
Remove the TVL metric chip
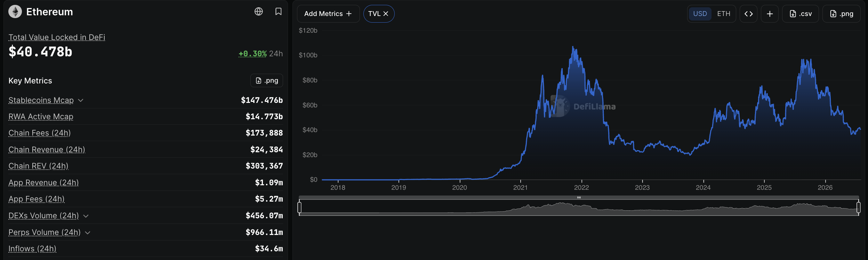tap(386, 14)
